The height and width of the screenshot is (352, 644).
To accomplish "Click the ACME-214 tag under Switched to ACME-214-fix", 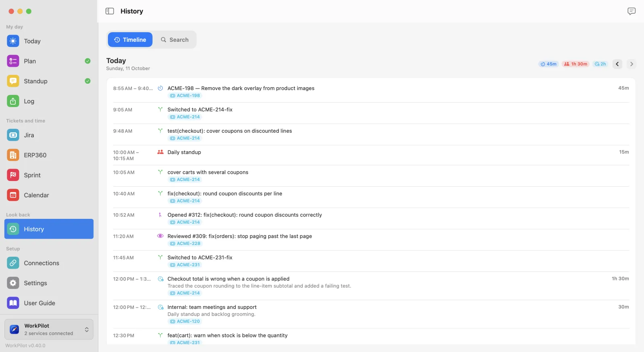I will click(185, 117).
